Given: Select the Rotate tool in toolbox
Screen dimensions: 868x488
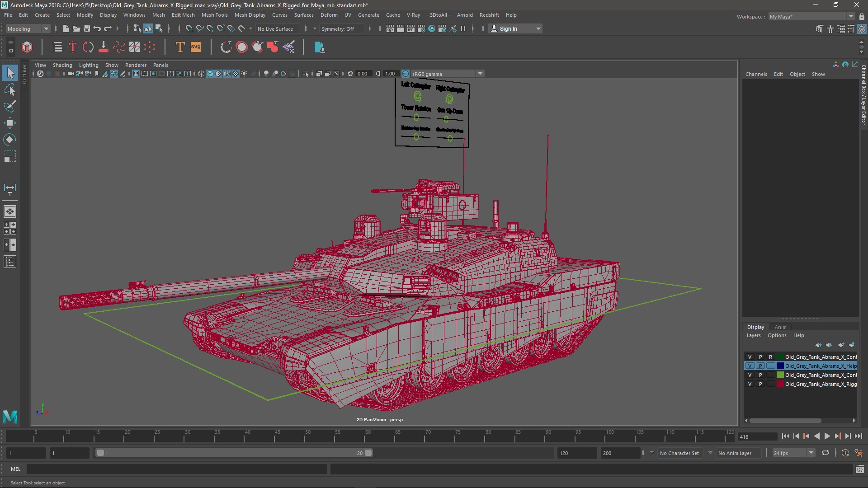Looking at the screenshot, I should click(9, 140).
